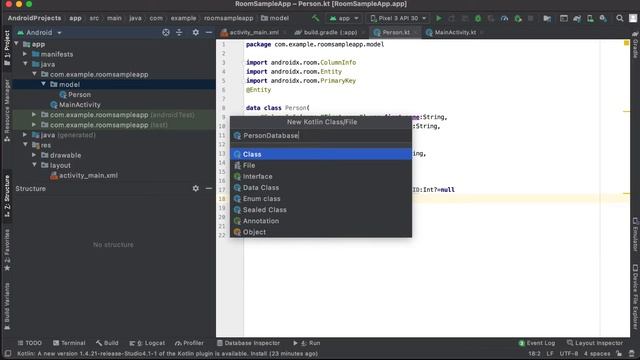Hide the Project panel minus icon
This screenshot has width=640, height=360.
point(209,32)
